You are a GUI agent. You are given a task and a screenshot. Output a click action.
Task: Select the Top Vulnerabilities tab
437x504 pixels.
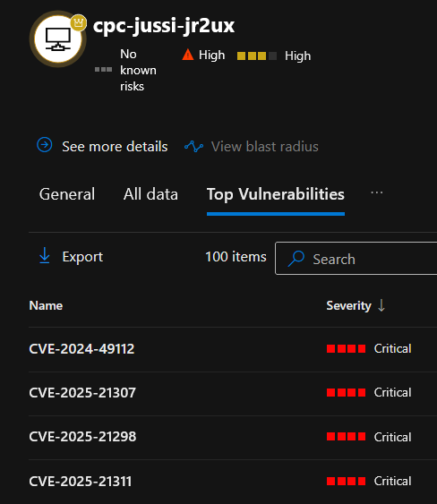[276, 194]
